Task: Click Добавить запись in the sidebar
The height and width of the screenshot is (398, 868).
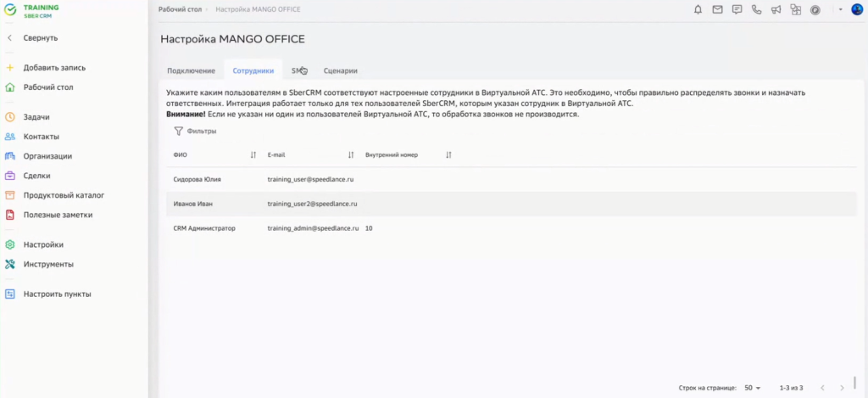Action: [54, 68]
